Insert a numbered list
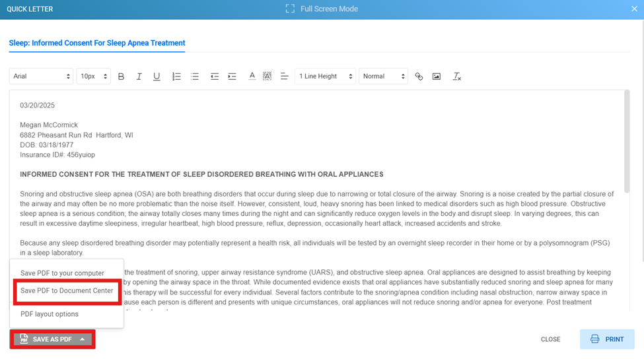This screenshot has height=359, width=644. point(176,77)
